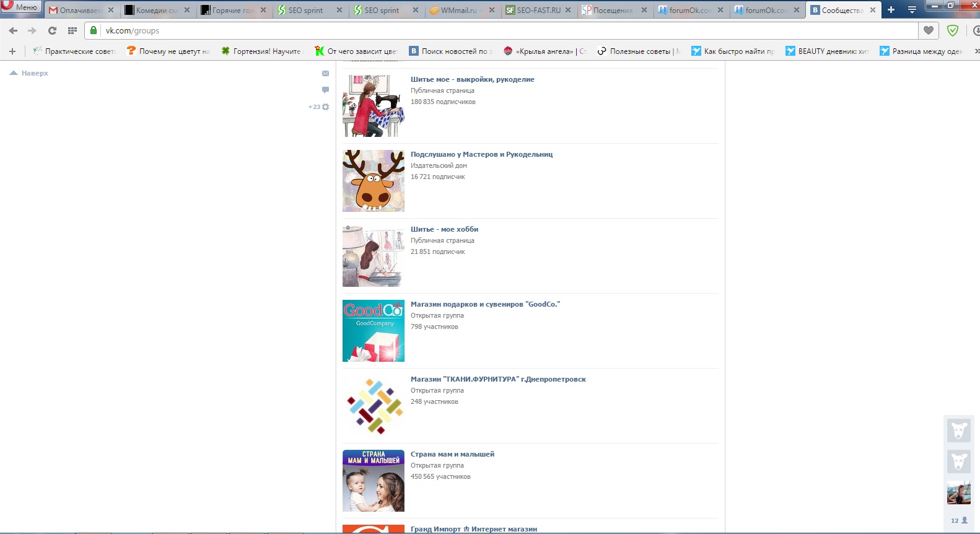The height and width of the screenshot is (534, 980).
Task: Add page to bookmarks with heart icon
Action: [929, 30]
